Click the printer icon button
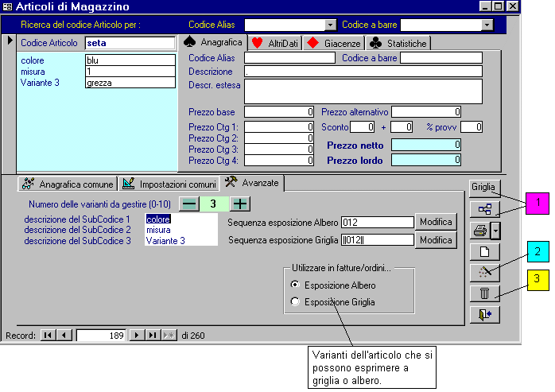 pyautogui.click(x=480, y=231)
